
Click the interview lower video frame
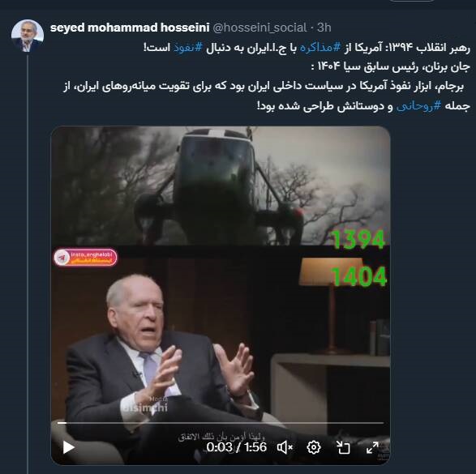[221, 355]
